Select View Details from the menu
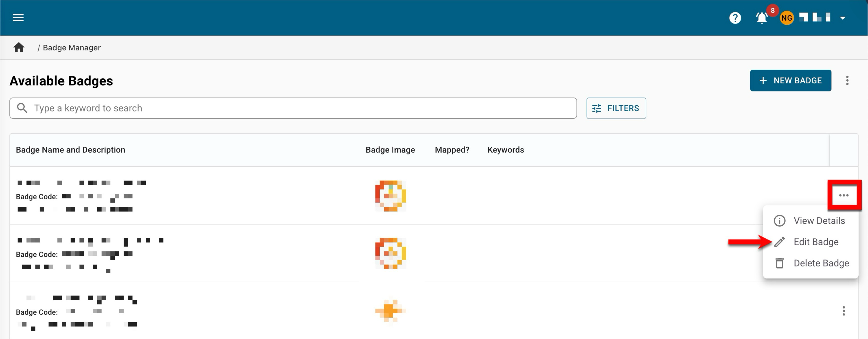868x339 pixels. (x=819, y=221)
